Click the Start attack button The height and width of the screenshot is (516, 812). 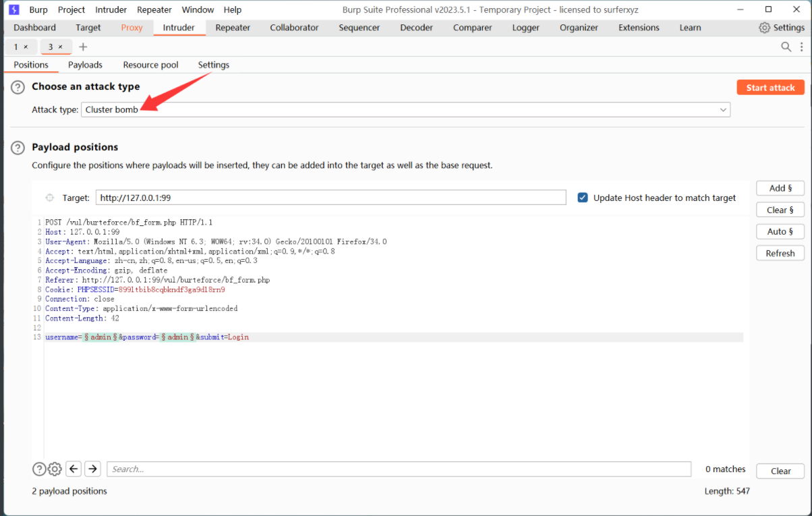pyautogui.click(x=771, y=88)
